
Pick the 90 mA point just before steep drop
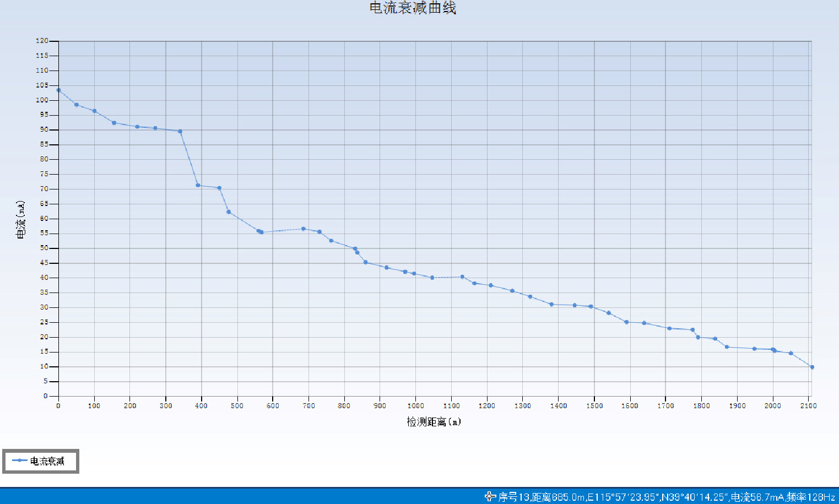(x=180, y=131)
